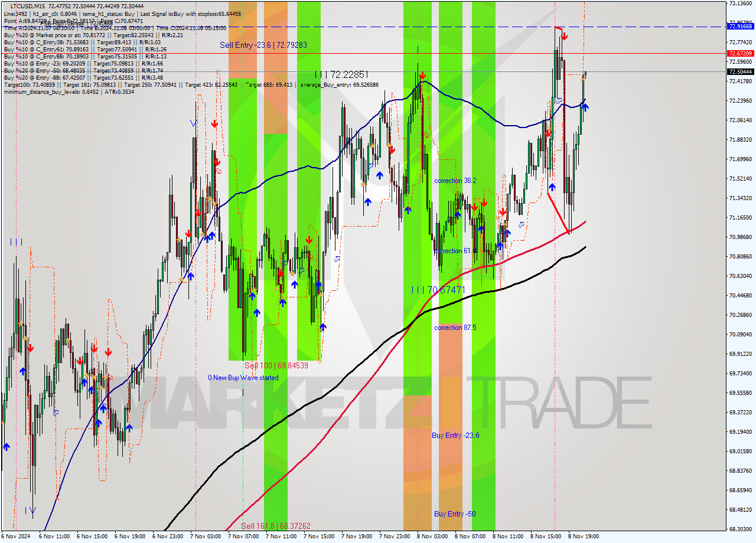Select the 'Buy %10 @ Entry -23' line
This screenshot has height=543, width=756.
83,63
